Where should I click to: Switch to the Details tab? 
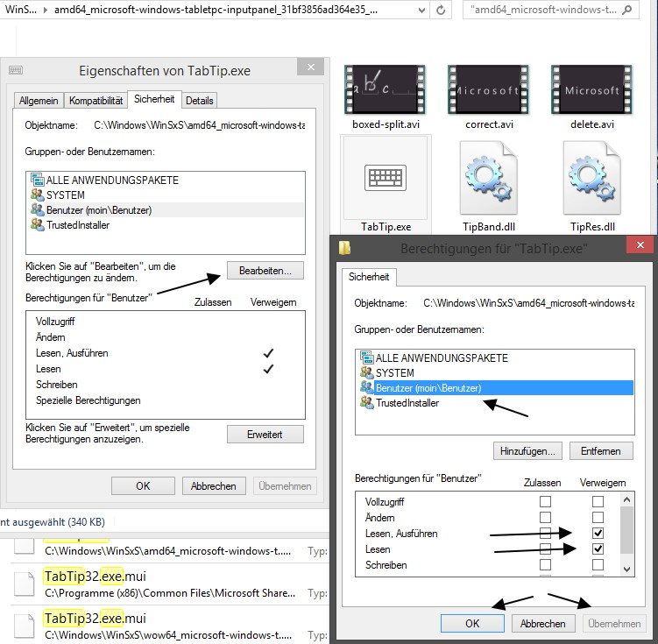point(200,101)
